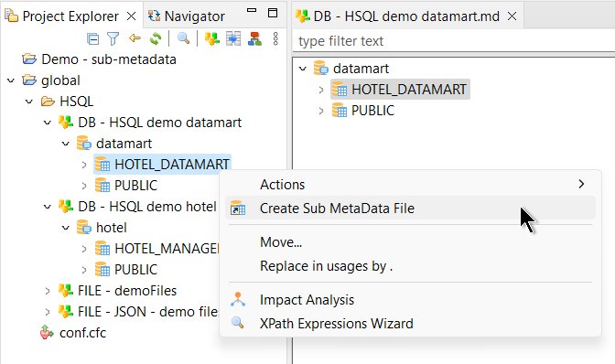Click the Create Sub MetaData File icon
Viewport: 615px width, 364px height.
point(238,208)
